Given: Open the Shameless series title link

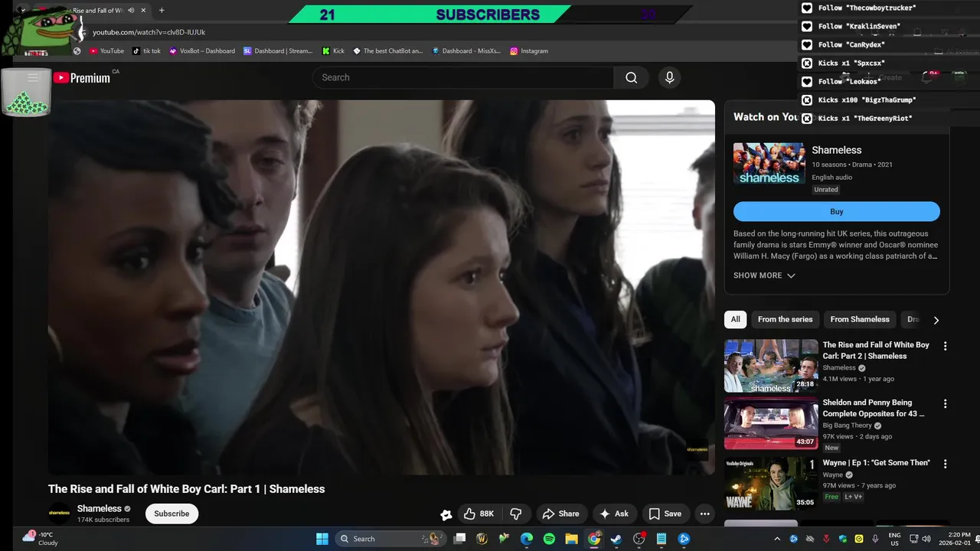Looking at the screenshot, I should 836,150.
